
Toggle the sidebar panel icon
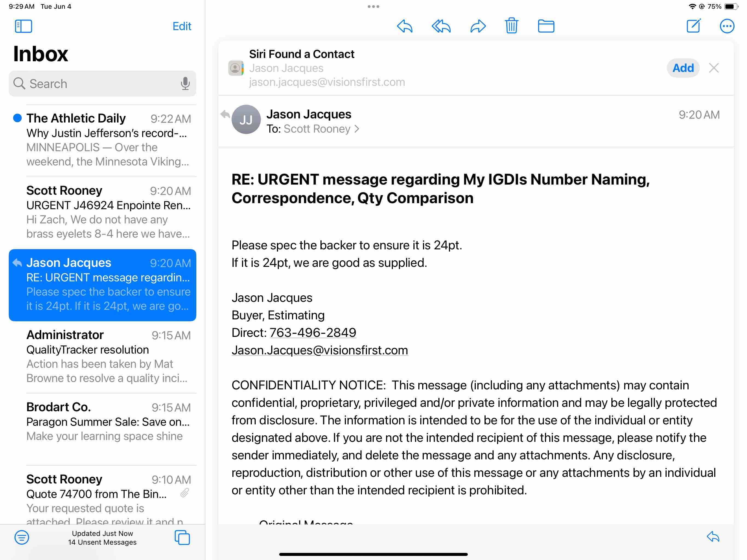tap(23, 26)
